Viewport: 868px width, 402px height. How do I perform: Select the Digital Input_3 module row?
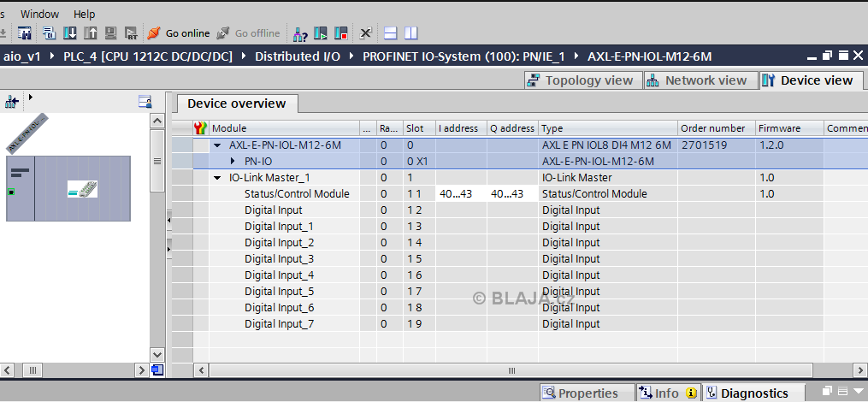519,258
